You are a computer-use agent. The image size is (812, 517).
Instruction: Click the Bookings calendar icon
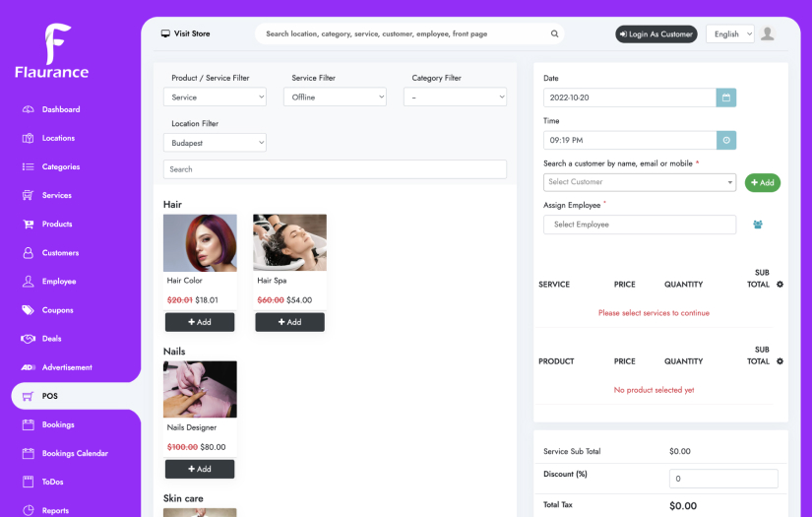[x=28, y=424]
